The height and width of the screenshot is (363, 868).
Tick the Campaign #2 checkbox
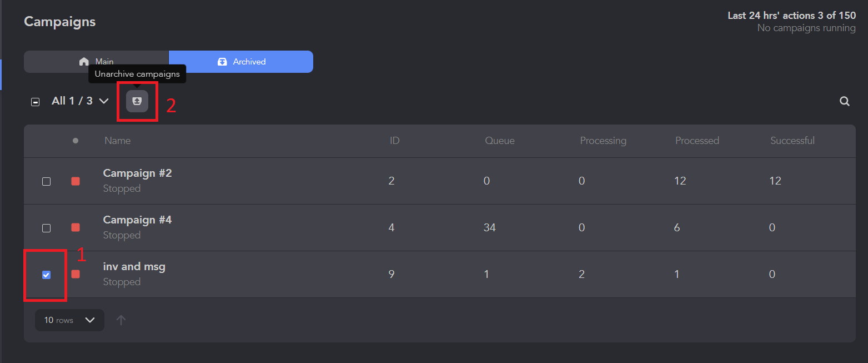pos(47,182)
